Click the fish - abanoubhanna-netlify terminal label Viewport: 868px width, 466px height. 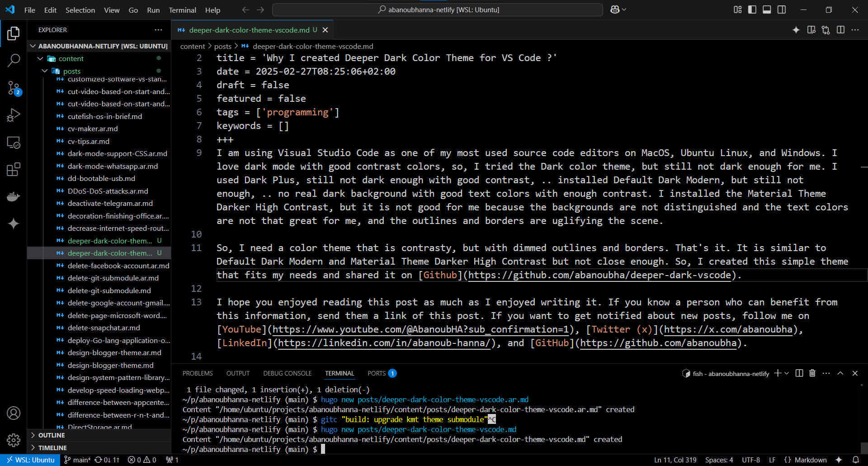click(726, 373)
